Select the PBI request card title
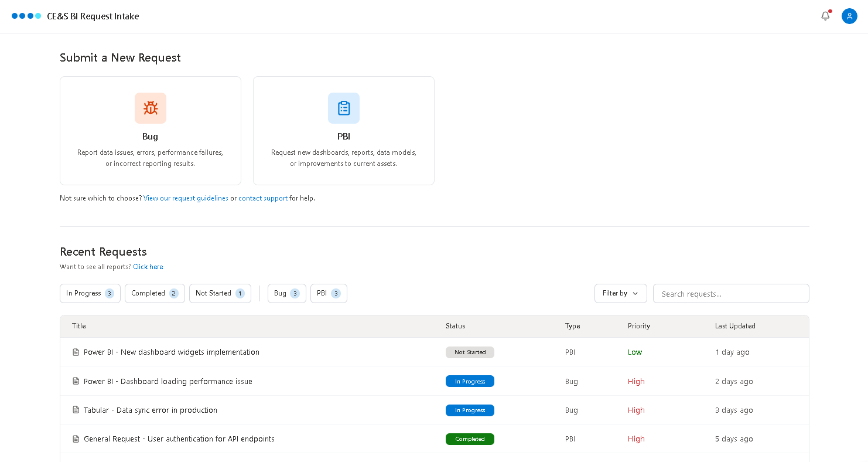 [344, 137]
